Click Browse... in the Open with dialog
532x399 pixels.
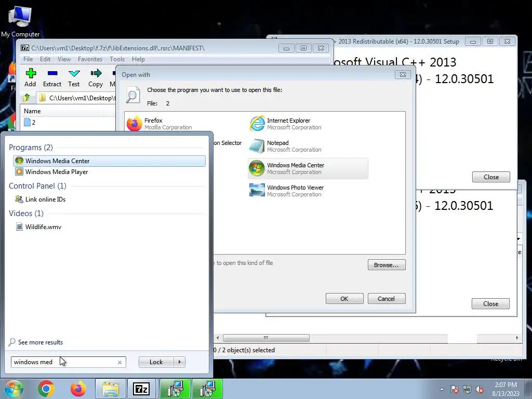(387, 265)
